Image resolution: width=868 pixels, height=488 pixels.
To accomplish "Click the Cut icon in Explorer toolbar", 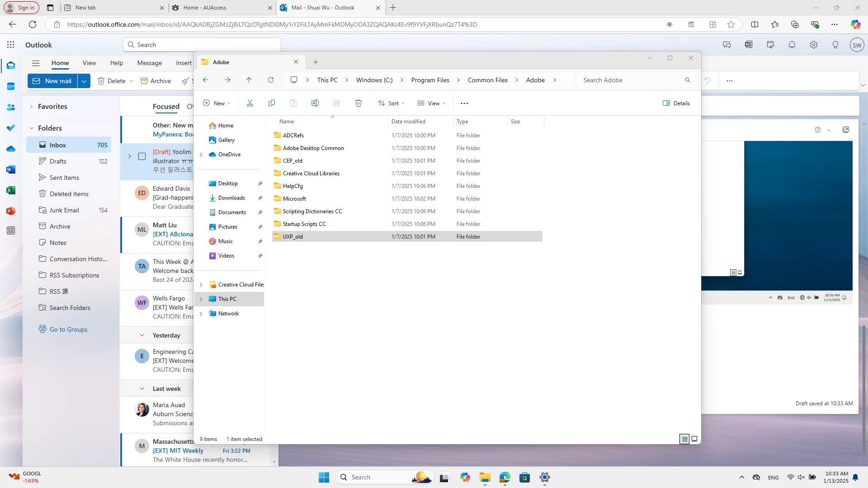I will coord(250,103).
